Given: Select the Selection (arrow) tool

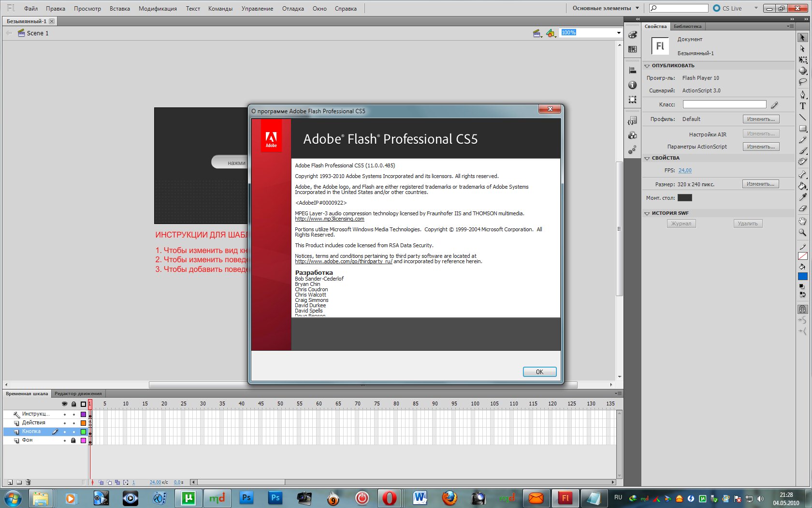Looking at the screenshot, I should pyautogui.click(x=802, y=37).
